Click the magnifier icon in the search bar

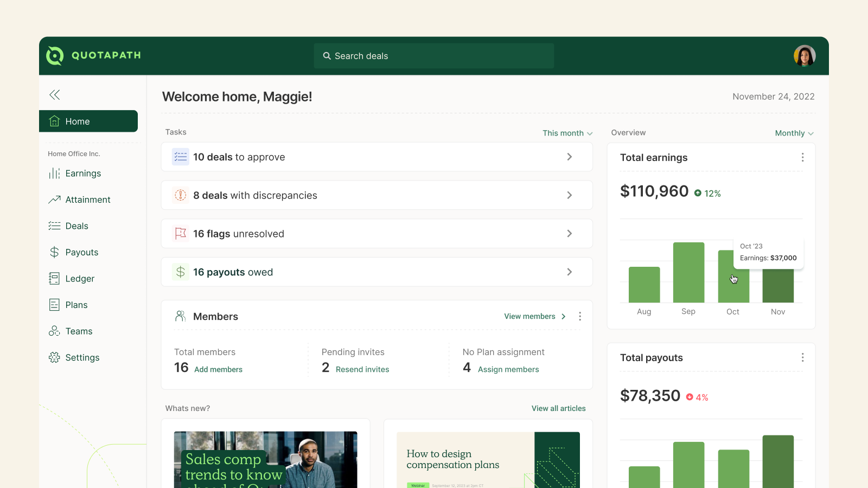[x=327, y=56]
